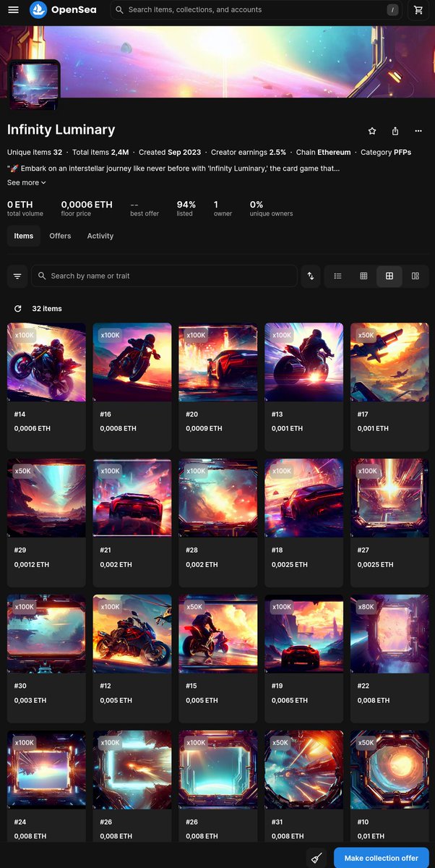Open the shopping cart
This screenshot has width=435, height=868.
(x=418, y=10)
